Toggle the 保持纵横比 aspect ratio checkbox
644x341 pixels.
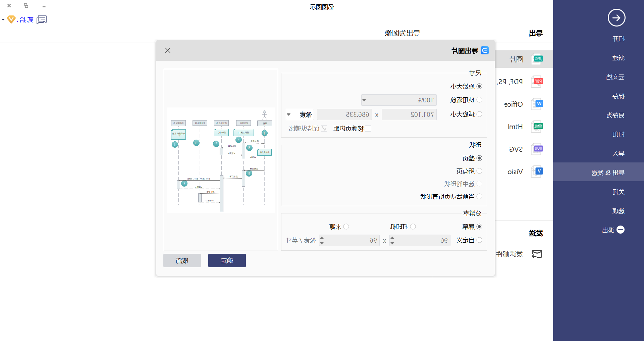[324, 128]
